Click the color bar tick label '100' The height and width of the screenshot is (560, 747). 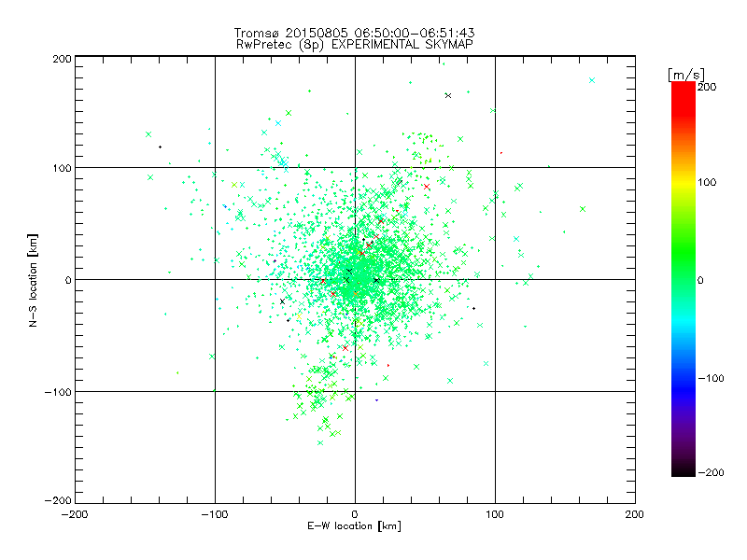coord(707,182)
